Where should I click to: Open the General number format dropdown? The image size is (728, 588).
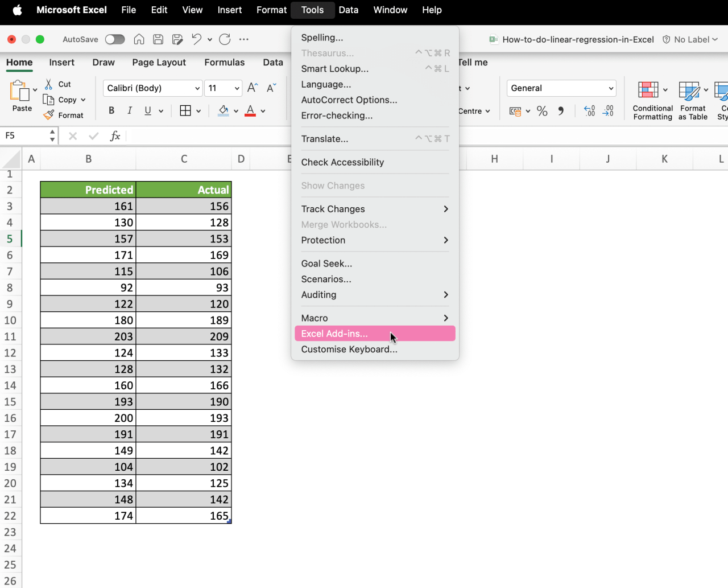pos(561,88)
